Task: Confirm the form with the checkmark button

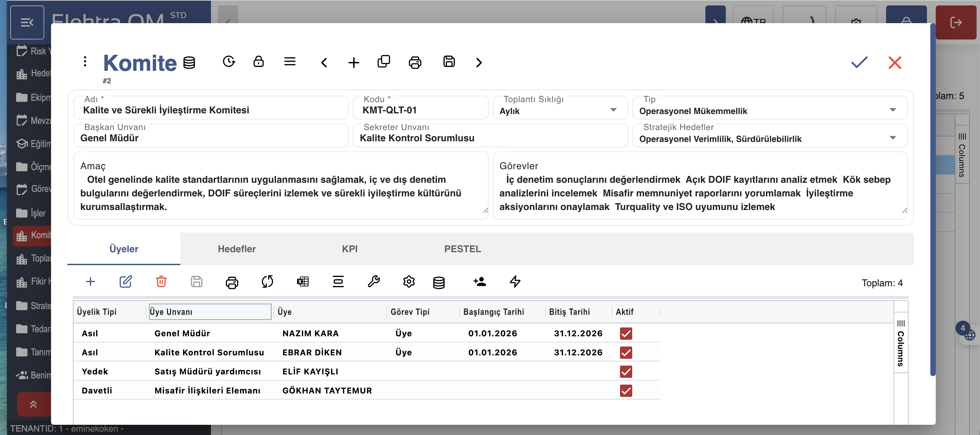Action: [859, 62]
